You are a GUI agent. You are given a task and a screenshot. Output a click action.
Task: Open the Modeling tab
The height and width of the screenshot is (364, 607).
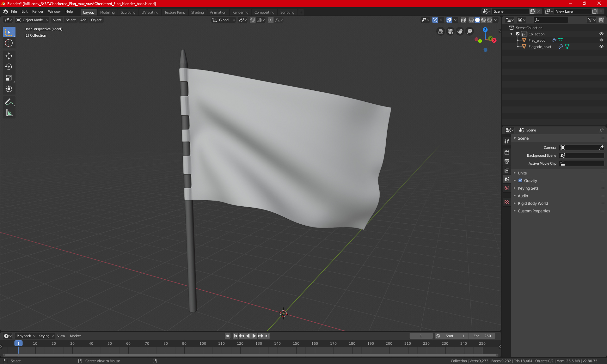pos(107,12)
